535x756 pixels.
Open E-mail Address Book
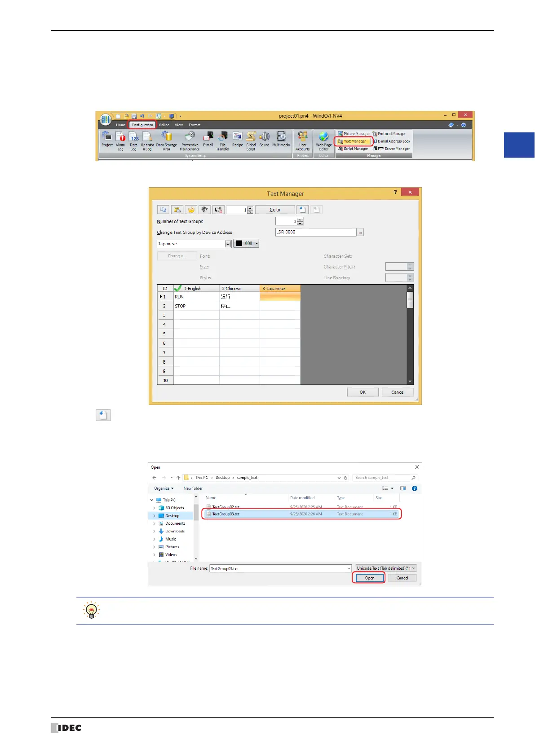[x=391, y=141]
